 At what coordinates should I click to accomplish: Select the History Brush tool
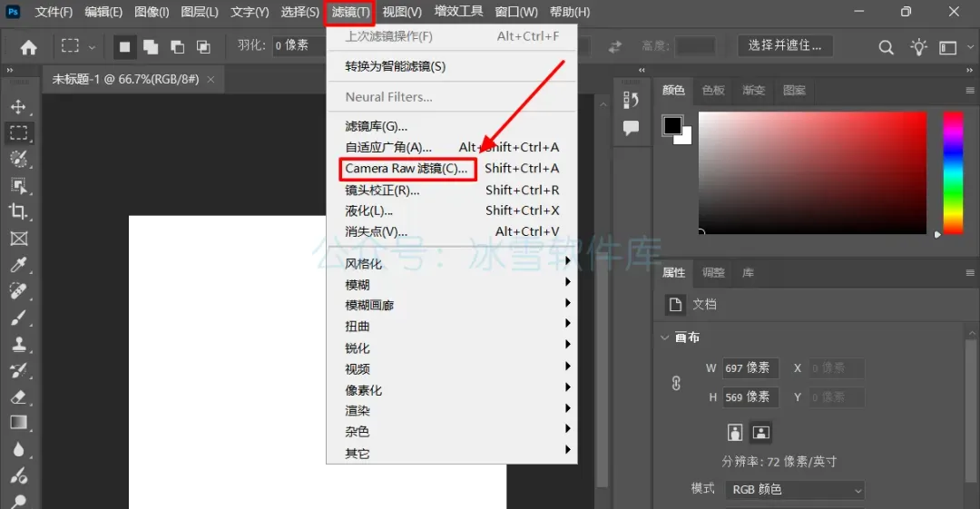click(x=18, y=370)
